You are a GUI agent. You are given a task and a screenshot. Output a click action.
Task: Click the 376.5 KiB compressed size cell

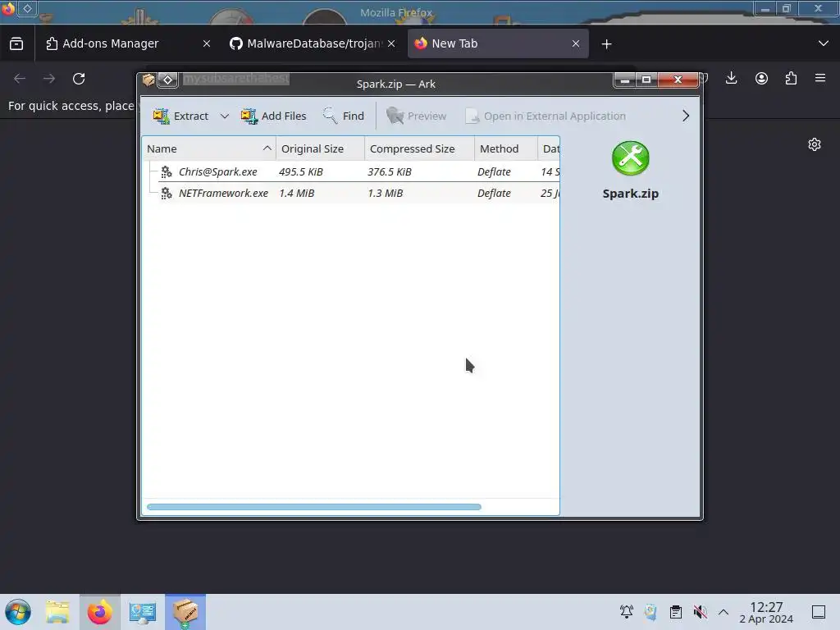(390, 171)
